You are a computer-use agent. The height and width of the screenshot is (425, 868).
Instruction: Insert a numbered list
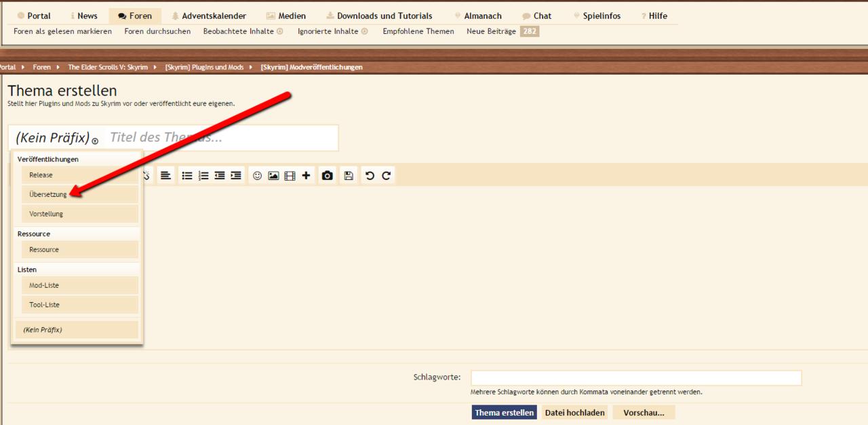[203, 175]
